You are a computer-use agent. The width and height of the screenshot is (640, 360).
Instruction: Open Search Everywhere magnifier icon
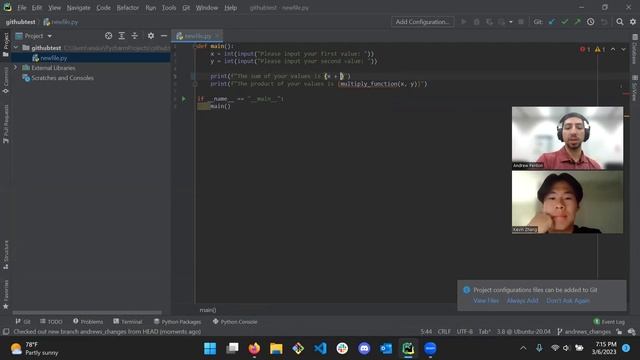[620, 22]
